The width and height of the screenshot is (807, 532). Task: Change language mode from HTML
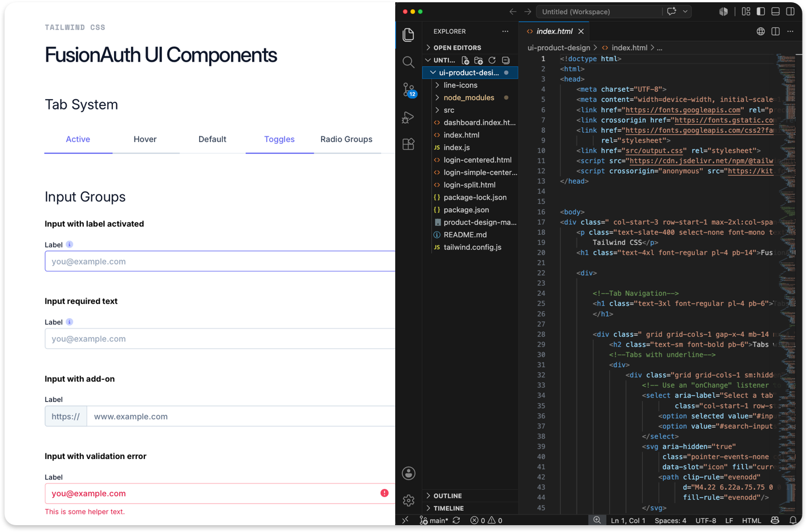pos(752,521)
